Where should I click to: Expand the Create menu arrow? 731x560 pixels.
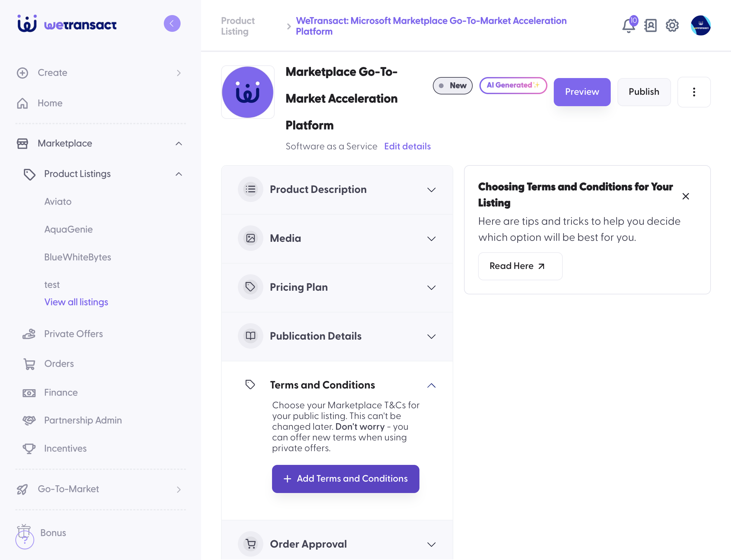(179, 73)
